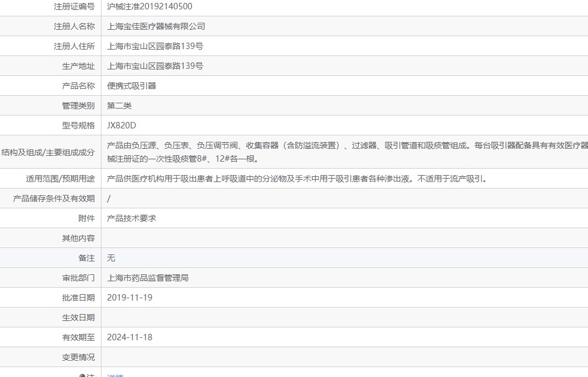Select the 产品技术要求 attachment text

131,218
